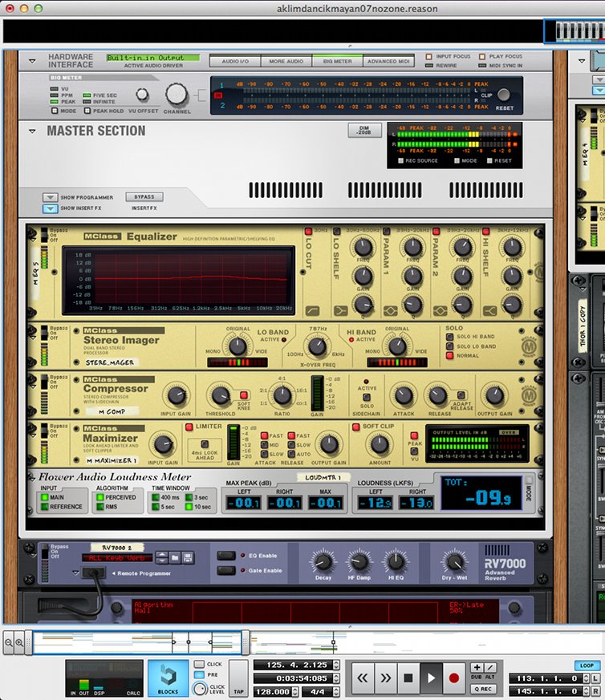Zoom out the song navigator with magnifier minus
The image size is (605, 700).
[x=9, y=643]
